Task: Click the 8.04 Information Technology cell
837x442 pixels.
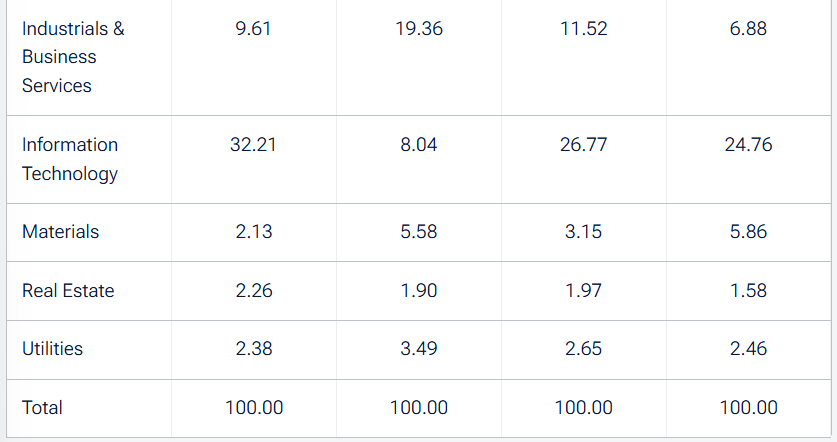Action: [x=419, y=145]
